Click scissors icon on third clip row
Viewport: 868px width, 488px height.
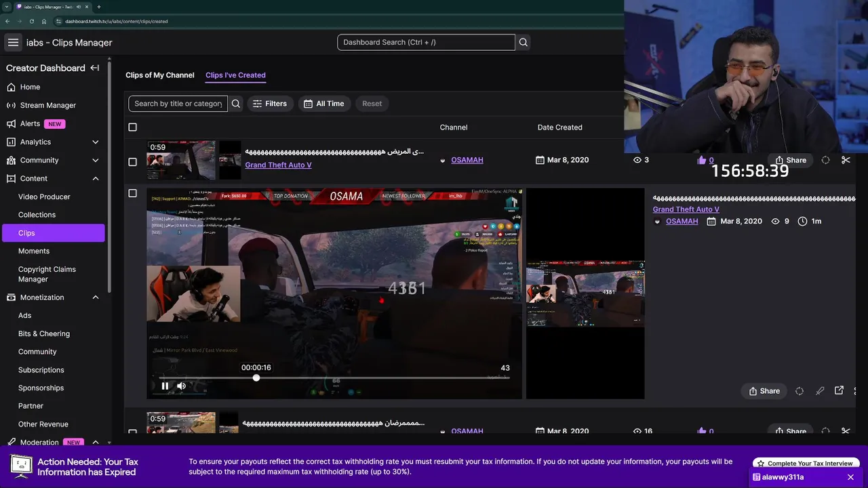[x=846, y=431]
